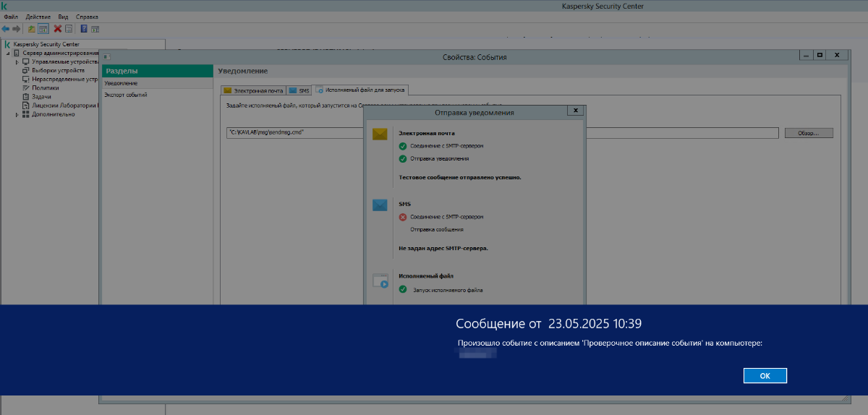Click the properties window title bar icon
Viewport: 868px width, 415px height.
(106, 56)
